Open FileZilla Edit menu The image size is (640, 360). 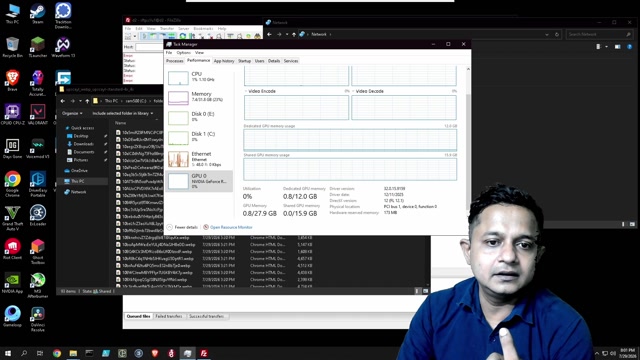point(139,29)
